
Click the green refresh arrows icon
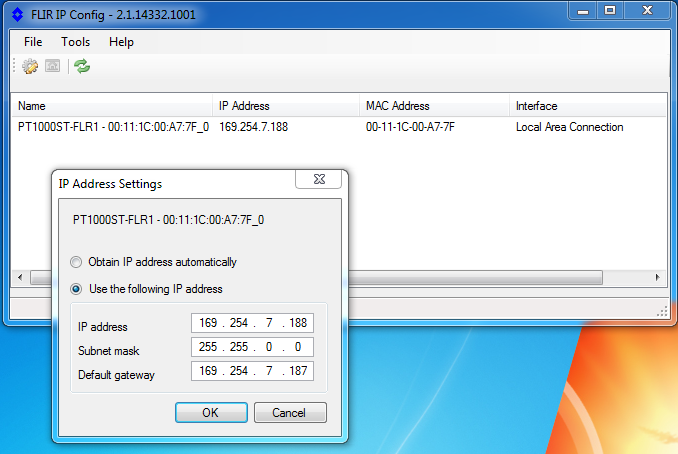82,66
